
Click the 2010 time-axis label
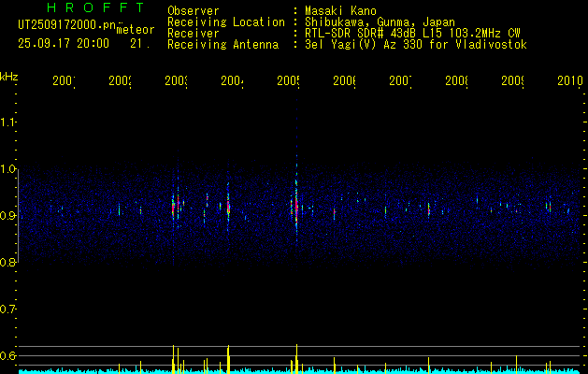click(x=569, y=80)
